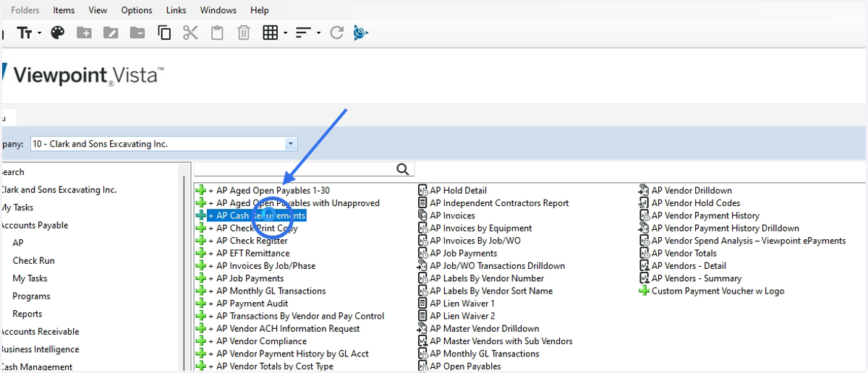Viewport: 868px width, 373px height.
Task: Select AP Vendors - Summary
Action: point(697,278)
